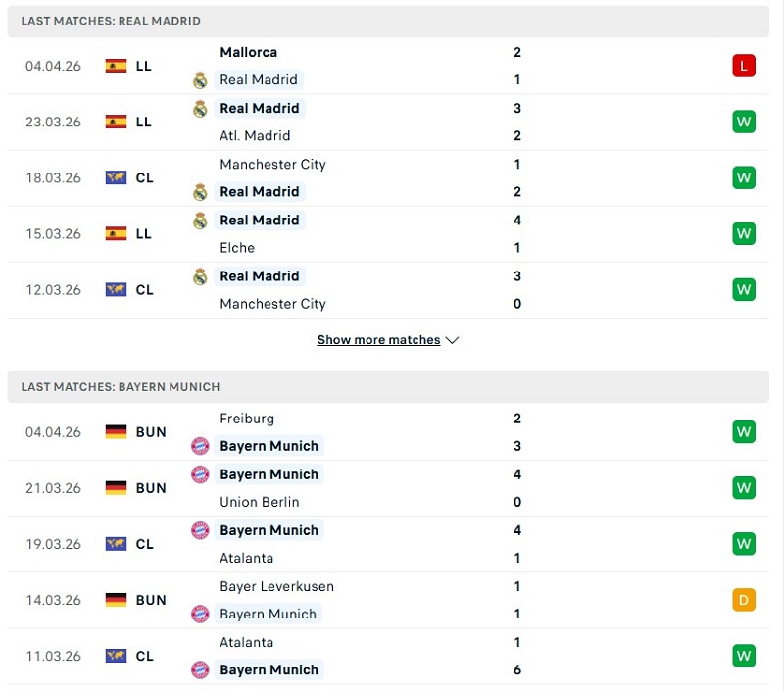
Task: Open the Show more matches link
Action: [x=378, y=340]
